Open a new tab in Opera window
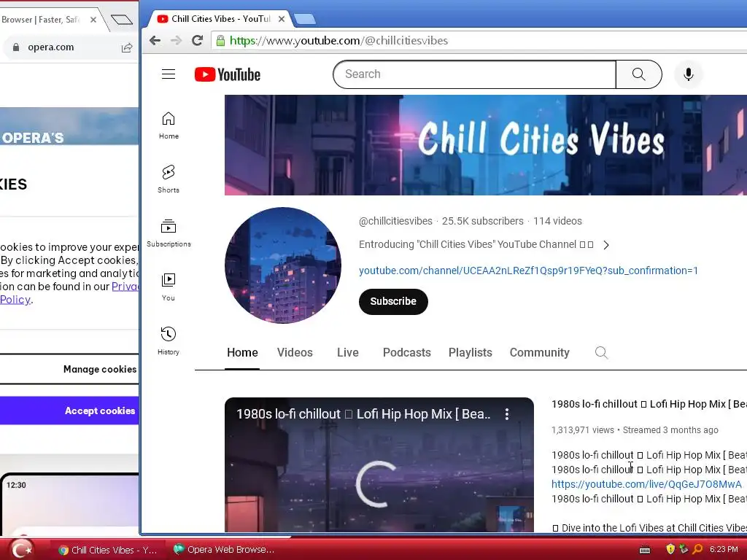Viewport: 747px width, 560px height. tap(122, 20)
